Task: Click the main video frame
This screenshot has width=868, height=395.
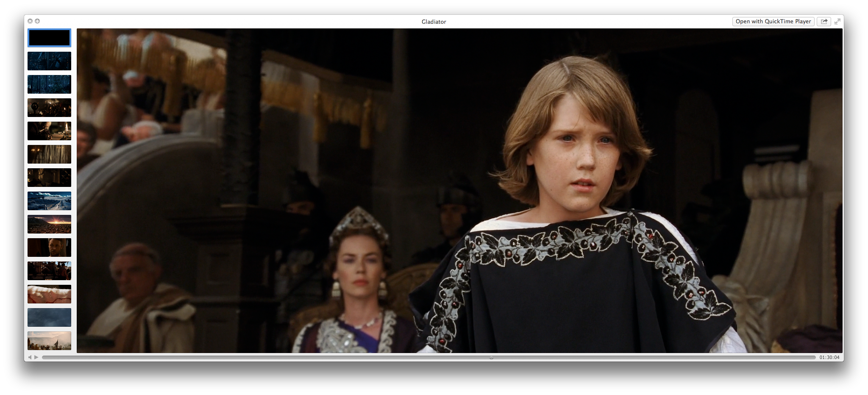Action: pos(459,191)
